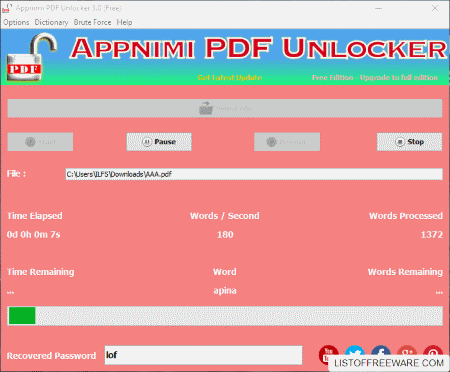This screenshot has width=450, height=372.
Task: Click the folder icon in Select File button
Action: click(206, 108)
